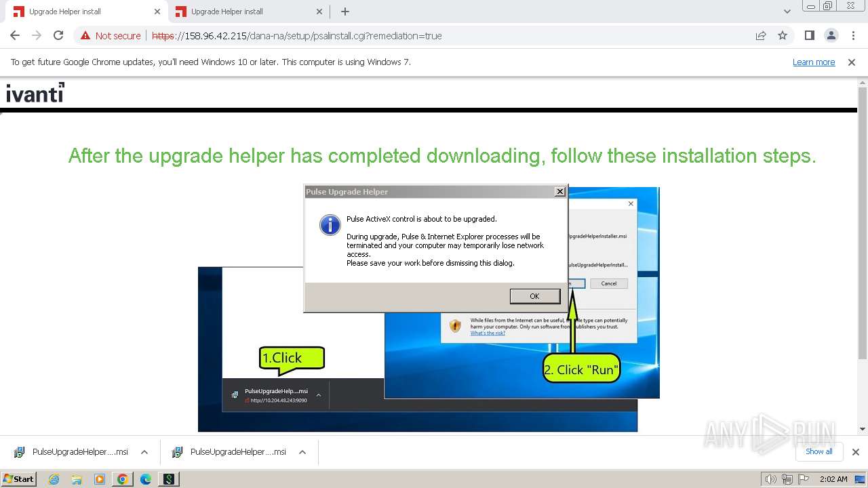Open the Chrome profile avatar menu
Screen dimensions: 868x488
831,35
